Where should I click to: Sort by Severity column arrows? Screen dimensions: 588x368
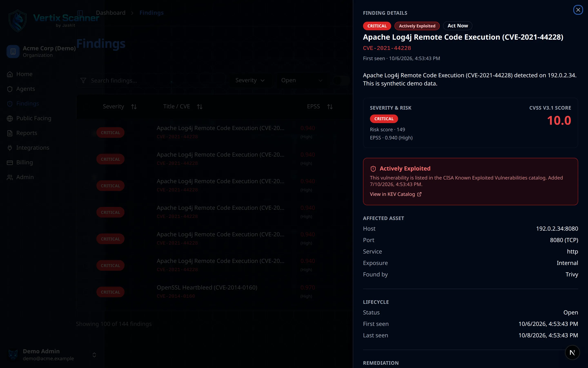tap(134, 107)
